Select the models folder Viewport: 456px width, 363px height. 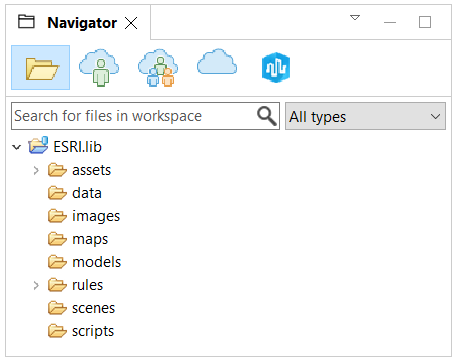point(84,262)
